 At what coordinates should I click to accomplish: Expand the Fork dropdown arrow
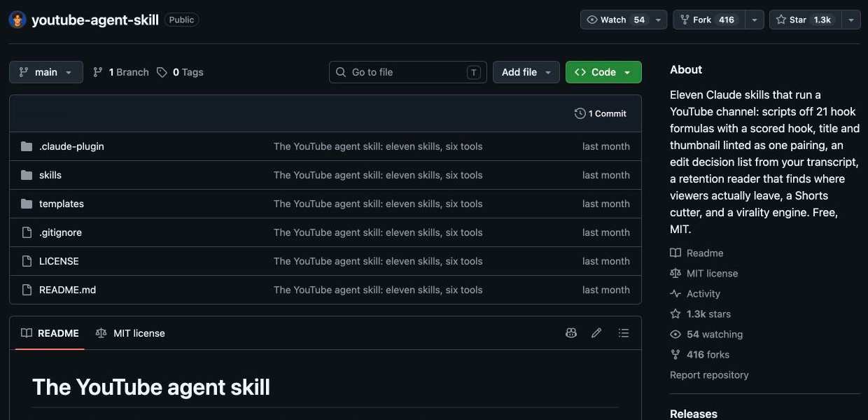[755, 20]
